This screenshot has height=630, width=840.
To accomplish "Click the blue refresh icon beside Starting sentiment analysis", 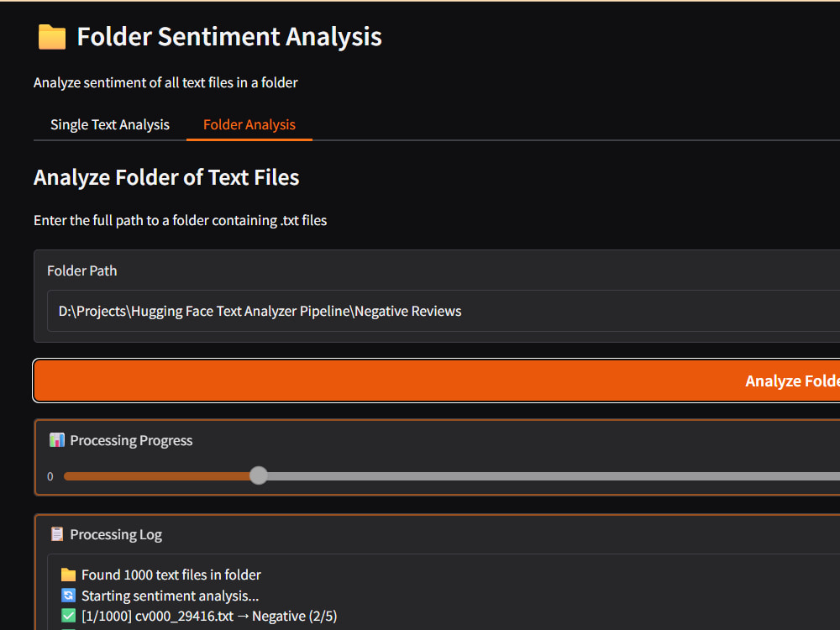I will tap(69, 596).
